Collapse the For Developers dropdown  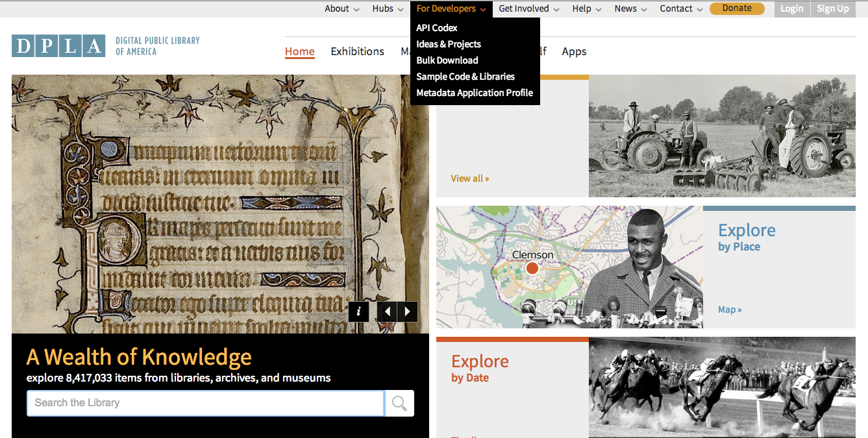451,8
